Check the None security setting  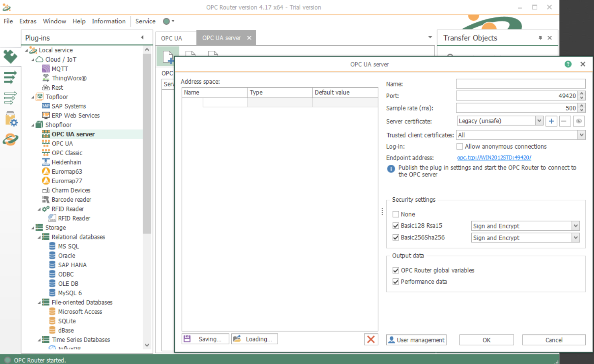point(396,214)
